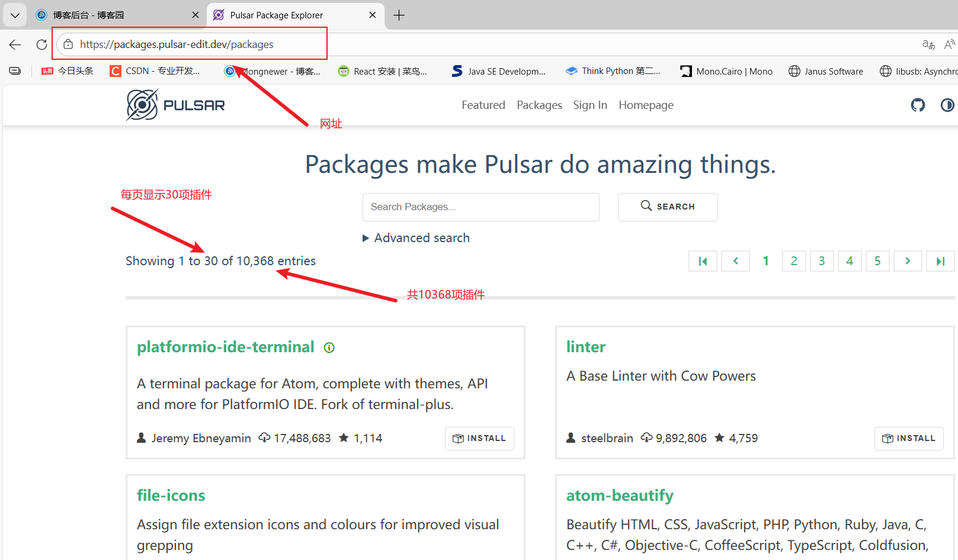Viewport: 958px width, 560px height.
Task: Close the Pulsar Package Explorer tab
Action: (x=372, y=15)
